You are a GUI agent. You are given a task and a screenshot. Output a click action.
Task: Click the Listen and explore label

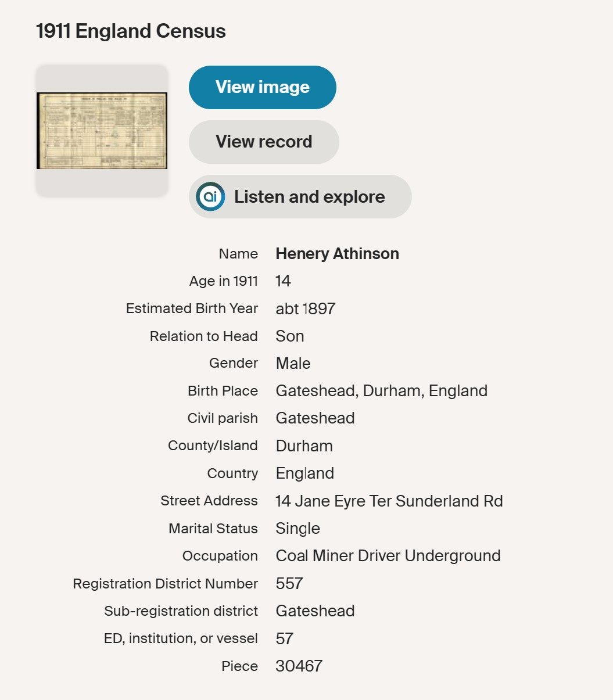[x=309, y=197]
